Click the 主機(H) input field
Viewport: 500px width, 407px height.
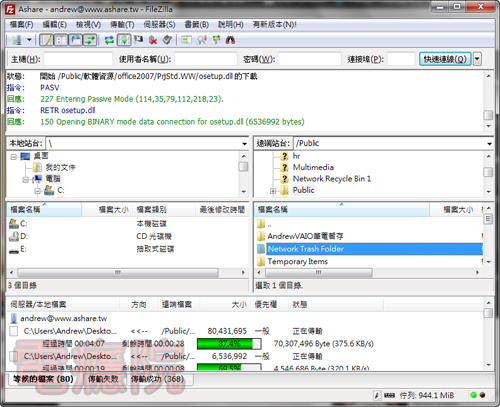coord(78,59)
